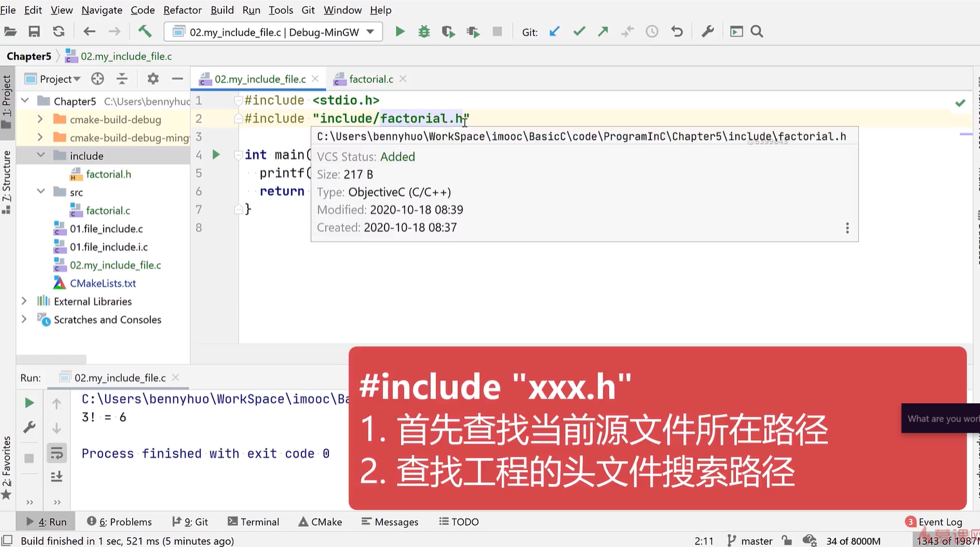The height and width of the screenshot is (547, 980).
Task: Expand External Libraries node
Action: pos(24,301)
